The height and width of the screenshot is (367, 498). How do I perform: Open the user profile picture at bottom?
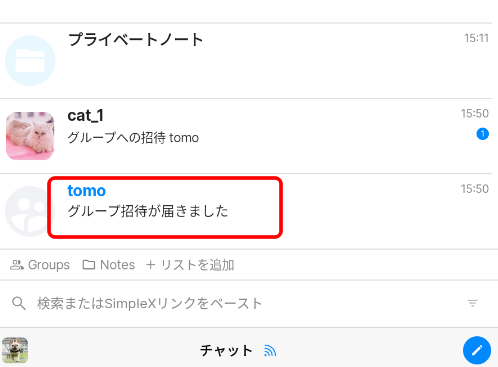(x=15, y=350)
